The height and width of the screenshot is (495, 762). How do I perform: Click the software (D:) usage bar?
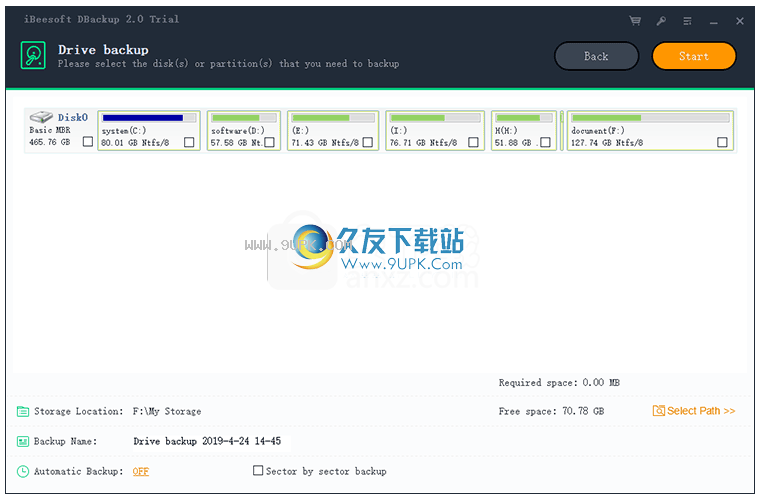pyautogui.click(x=244, y=118)
